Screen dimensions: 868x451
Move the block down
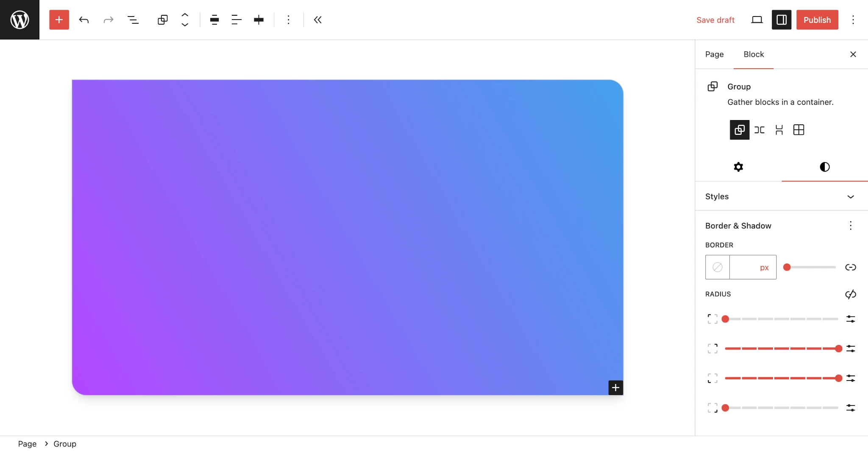click(x=185, y=25)
